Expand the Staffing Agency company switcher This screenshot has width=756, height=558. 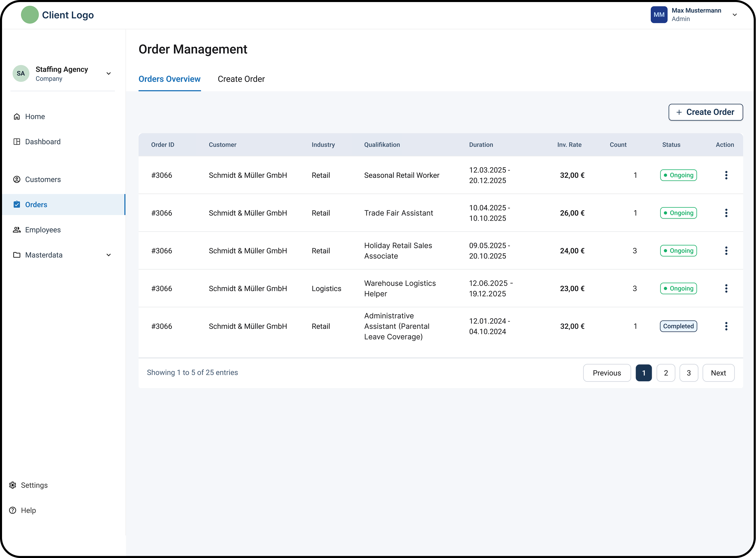tap(109, 73)
